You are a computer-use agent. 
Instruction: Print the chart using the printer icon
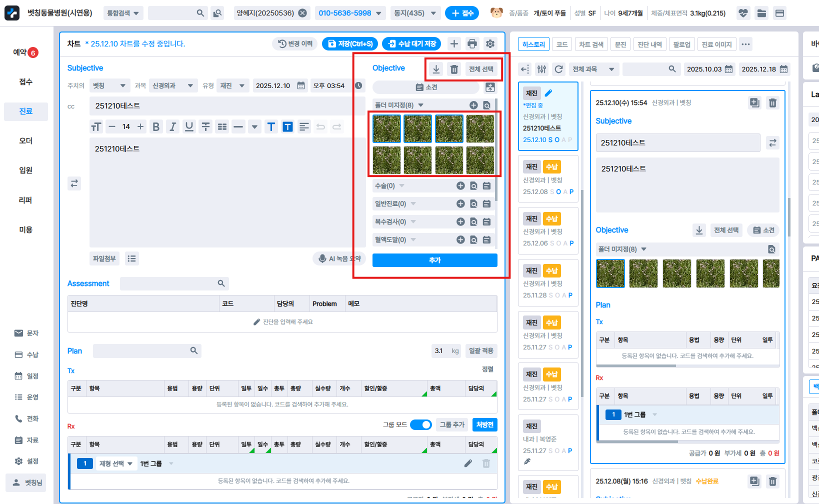click(x=472, y=43)
